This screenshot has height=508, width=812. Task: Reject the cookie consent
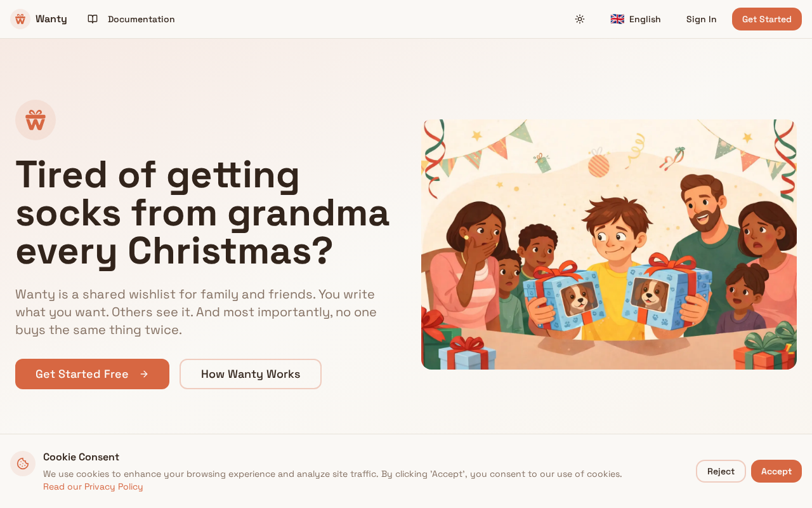[x=721, y=471]
